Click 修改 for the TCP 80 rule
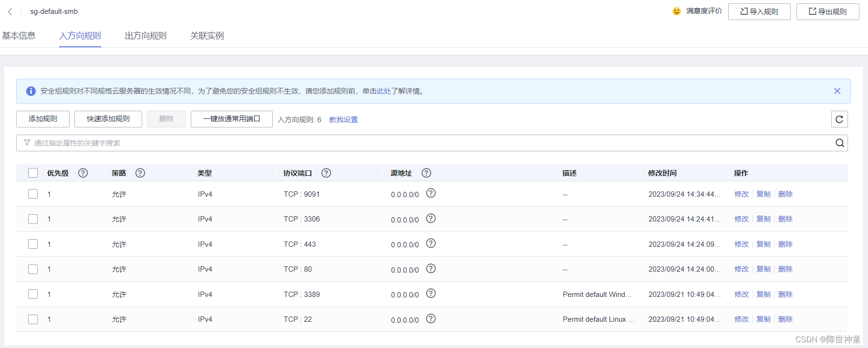This screenshot has width=868, height=348. coord(742,269)
